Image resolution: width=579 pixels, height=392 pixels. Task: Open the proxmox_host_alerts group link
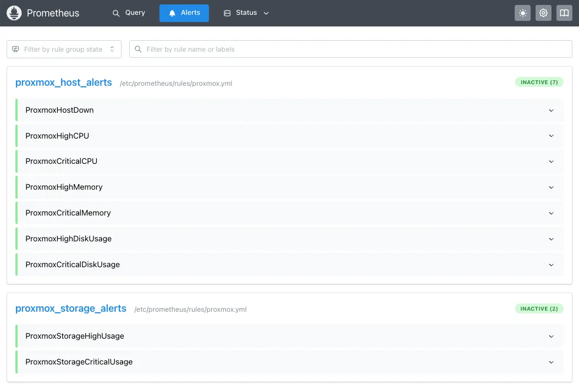click(64, 83)
